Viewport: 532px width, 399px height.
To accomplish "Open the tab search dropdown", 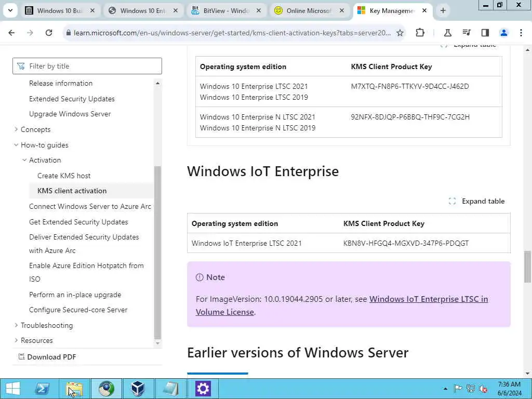I will pyautogui.click(x=10, y=10).
